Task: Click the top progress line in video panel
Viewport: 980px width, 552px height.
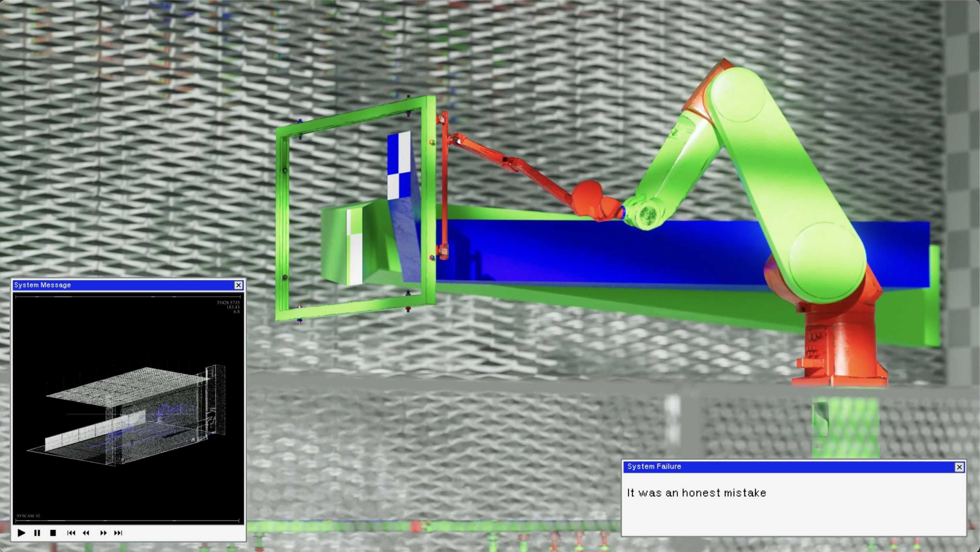Action: click(x=127, y=296)
